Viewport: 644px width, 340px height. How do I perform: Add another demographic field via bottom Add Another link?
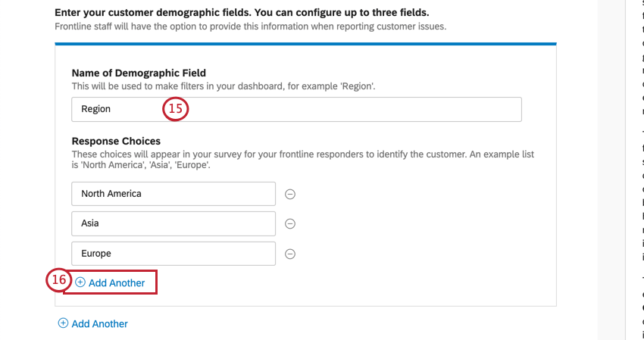click(x=99, y=323)
